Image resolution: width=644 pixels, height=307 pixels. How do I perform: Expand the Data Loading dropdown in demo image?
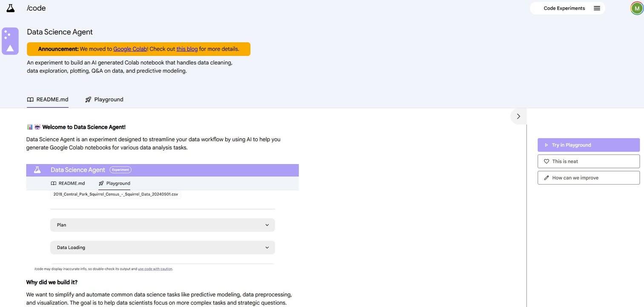click(162, 247)
